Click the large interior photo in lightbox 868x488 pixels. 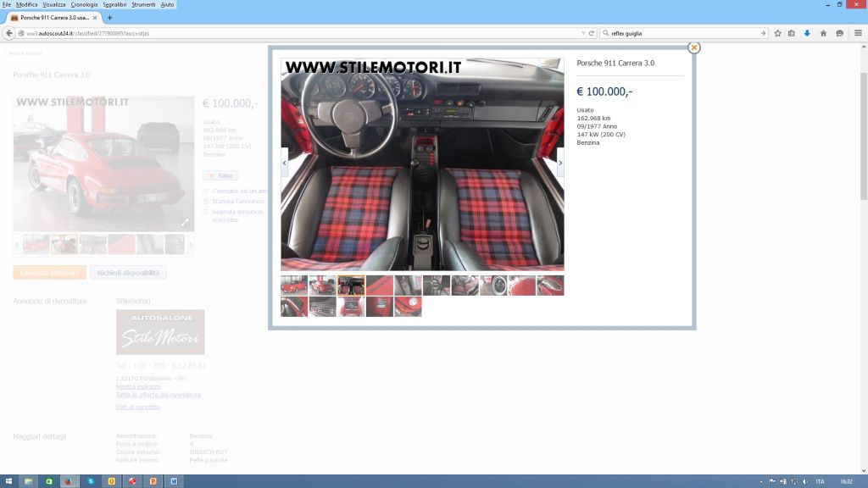point(422,164)
